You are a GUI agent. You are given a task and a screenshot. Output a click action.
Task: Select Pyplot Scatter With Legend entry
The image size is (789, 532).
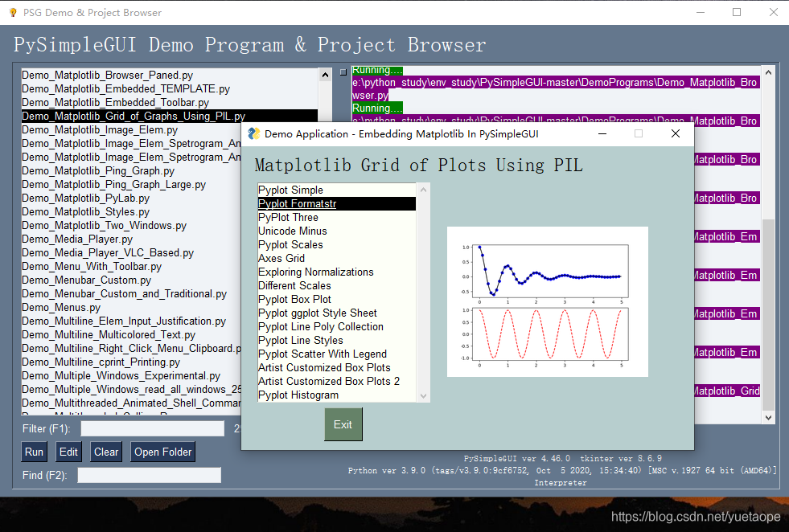pos(337,354)
